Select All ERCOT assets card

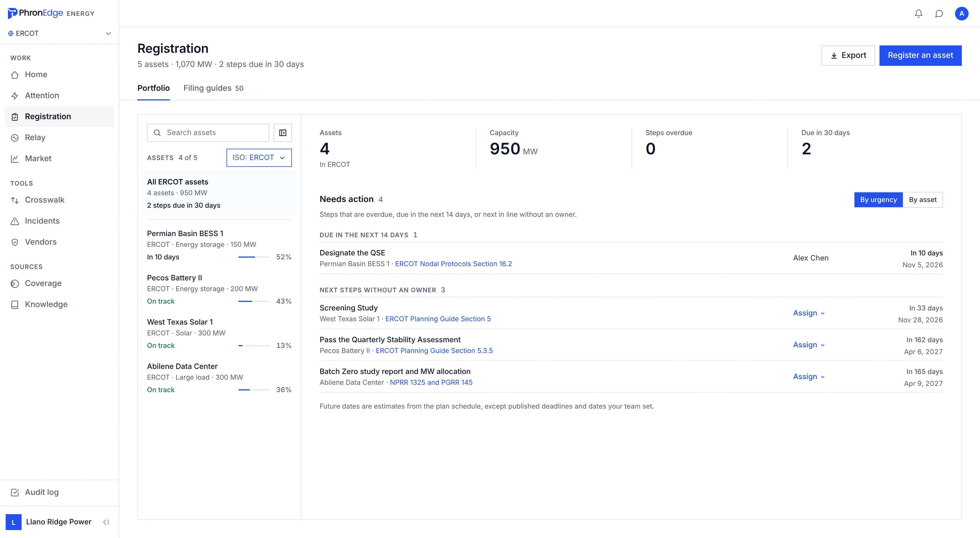[x=219, y=194]
